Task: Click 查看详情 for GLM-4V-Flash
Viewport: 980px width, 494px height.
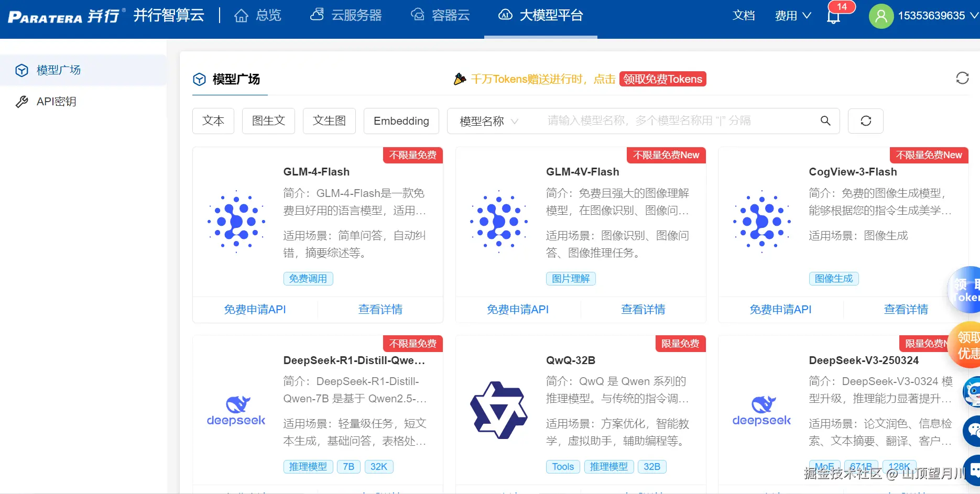Action: [x=643, y=310]
